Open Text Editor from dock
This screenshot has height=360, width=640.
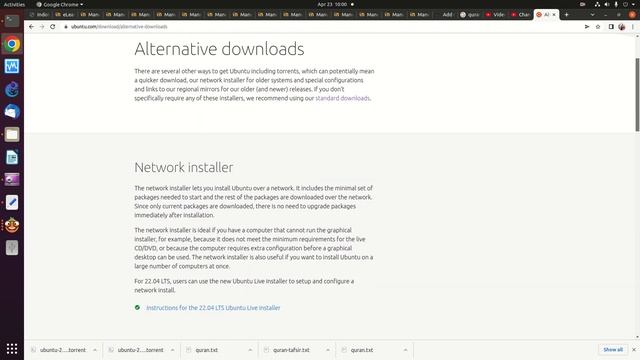[12, 202]
